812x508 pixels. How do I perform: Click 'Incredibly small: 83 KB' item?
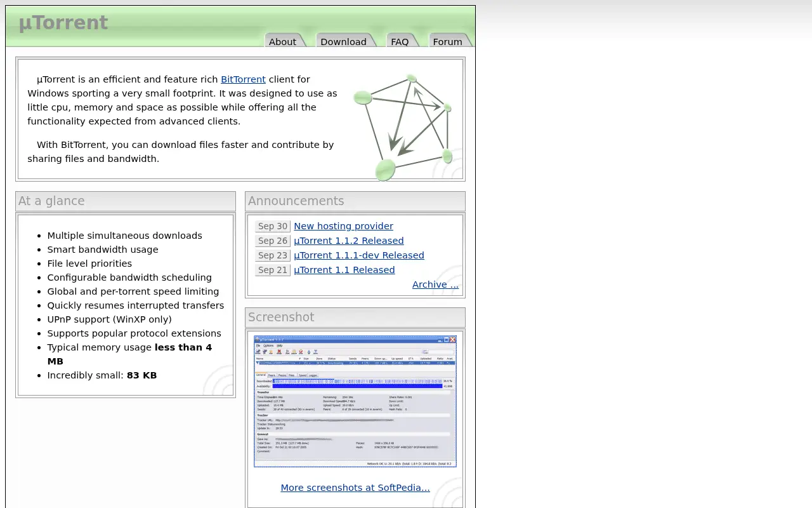point(101,375)
